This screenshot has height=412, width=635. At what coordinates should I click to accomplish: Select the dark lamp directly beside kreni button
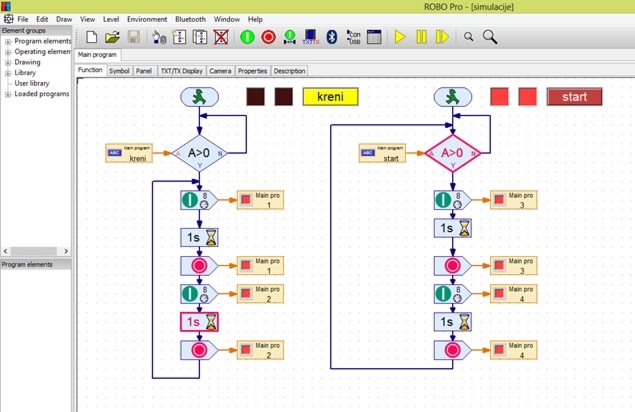[283, 97]
